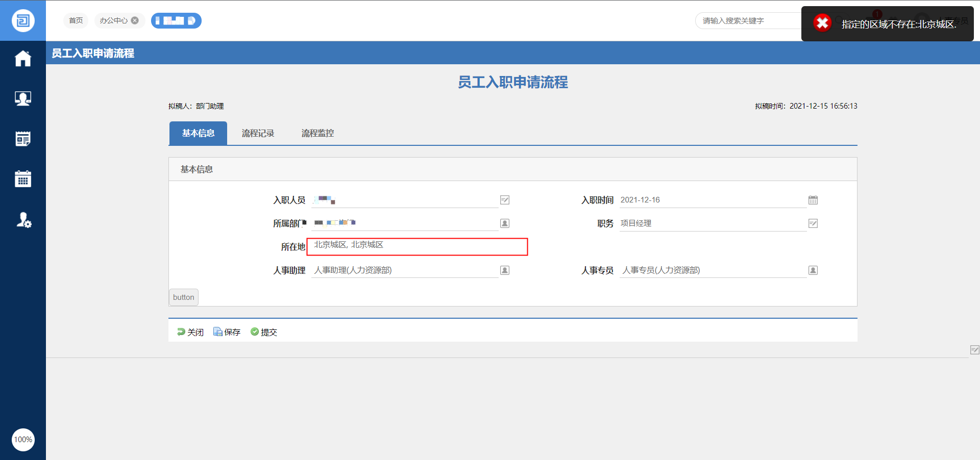
Task: Click the 职务 field showing 项目经理
Action: point(713,223)
